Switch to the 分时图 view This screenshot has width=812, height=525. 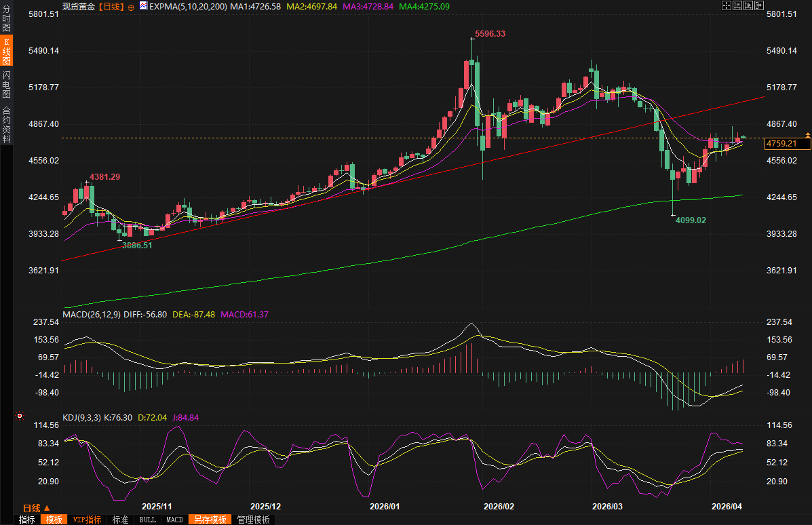[x=6, y=19]
